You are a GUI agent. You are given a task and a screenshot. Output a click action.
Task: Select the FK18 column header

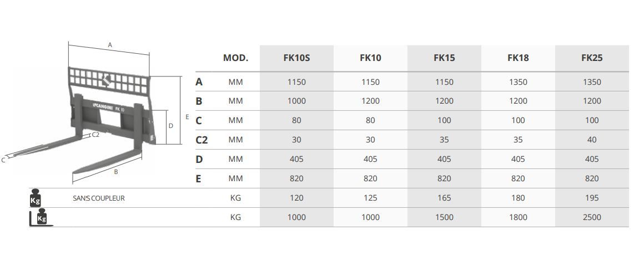click(x=518, y=58)
